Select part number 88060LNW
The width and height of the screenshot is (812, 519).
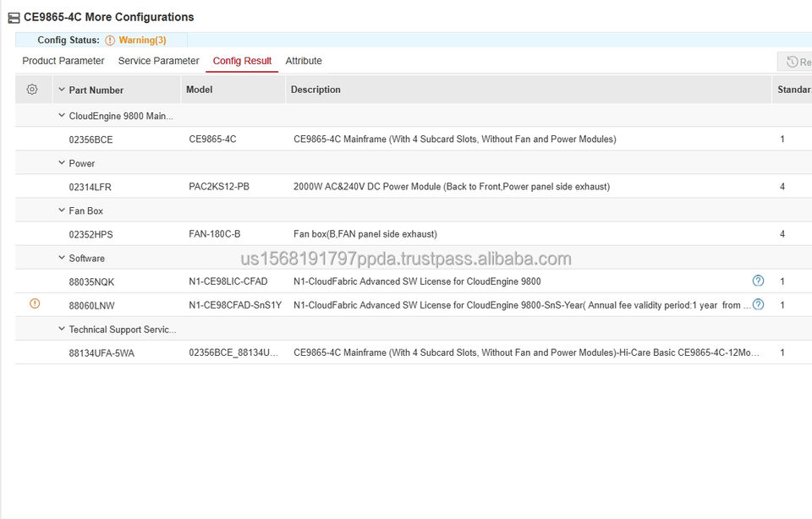coord(91,306)
